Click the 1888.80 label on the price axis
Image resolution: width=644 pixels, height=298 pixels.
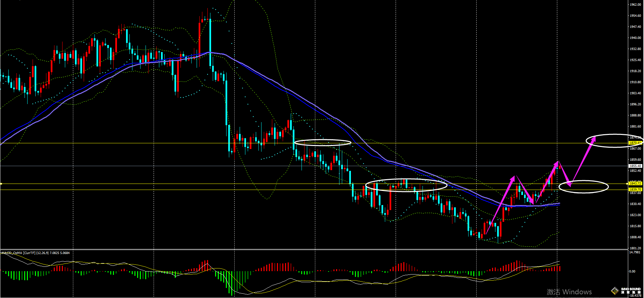(x=635, y=115)
